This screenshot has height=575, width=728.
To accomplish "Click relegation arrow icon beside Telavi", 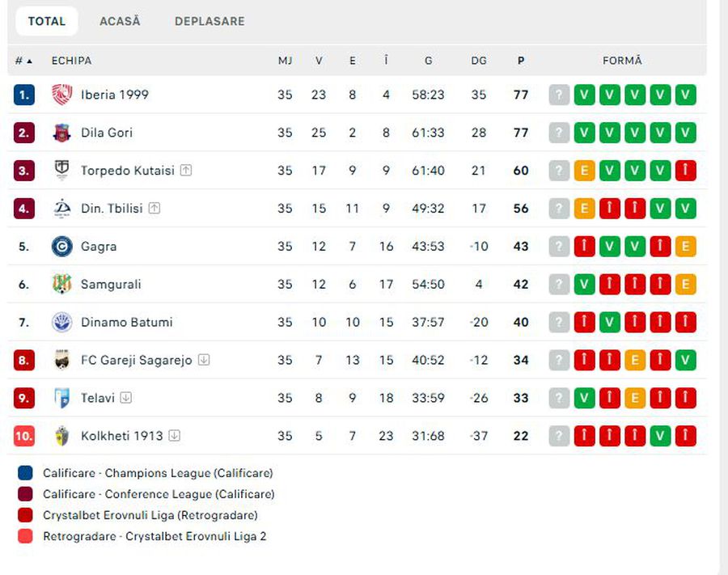I will [x=126, y=398].
